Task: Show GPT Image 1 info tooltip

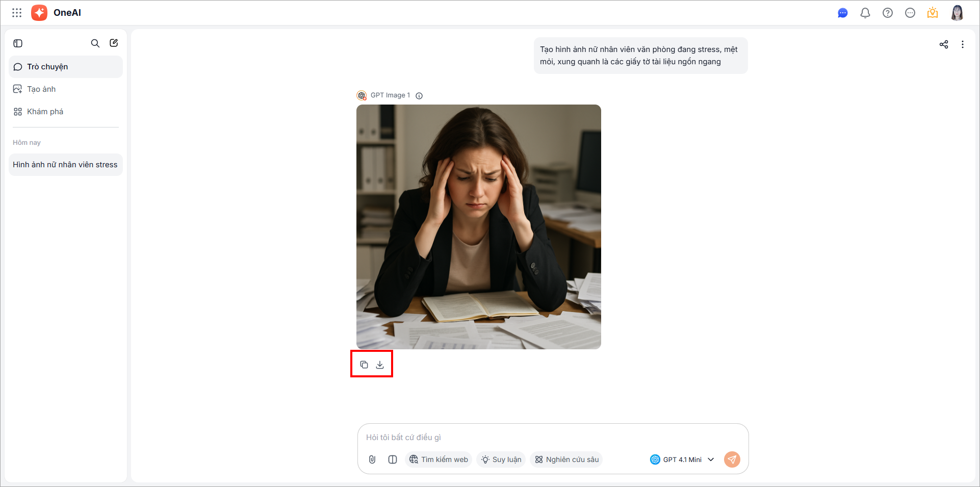Action: tap(419, 95)
